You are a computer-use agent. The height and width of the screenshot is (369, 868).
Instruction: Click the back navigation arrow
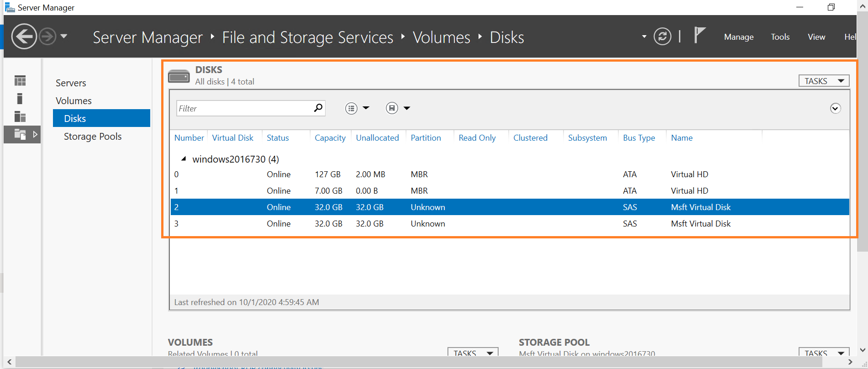[x=24, y=37]
